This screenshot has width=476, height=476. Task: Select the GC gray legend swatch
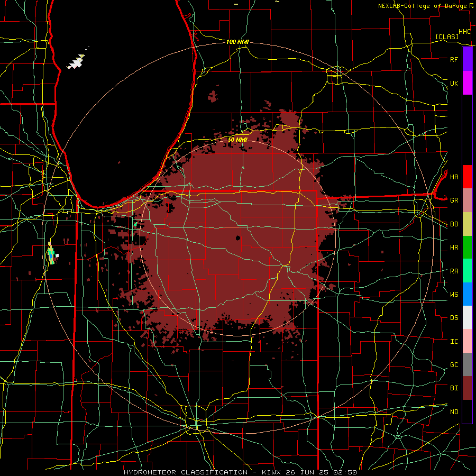pyautogui.click(x=467, y=364)
